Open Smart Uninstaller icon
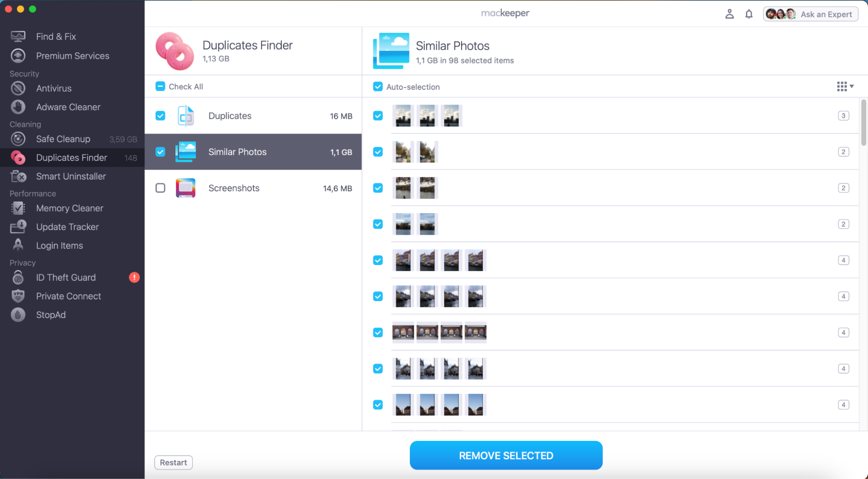 click(x=18, y=176)
